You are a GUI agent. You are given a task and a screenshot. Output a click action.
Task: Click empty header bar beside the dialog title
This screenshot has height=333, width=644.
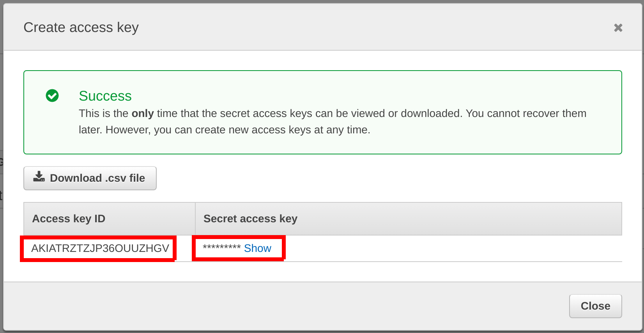click(351, 27)
